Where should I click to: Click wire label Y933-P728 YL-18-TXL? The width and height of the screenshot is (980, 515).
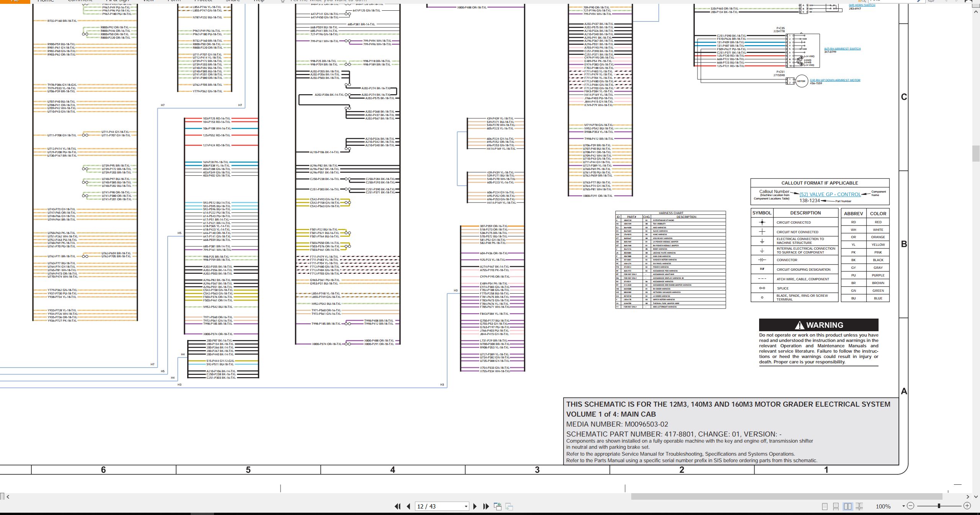(x=62, y=311)
